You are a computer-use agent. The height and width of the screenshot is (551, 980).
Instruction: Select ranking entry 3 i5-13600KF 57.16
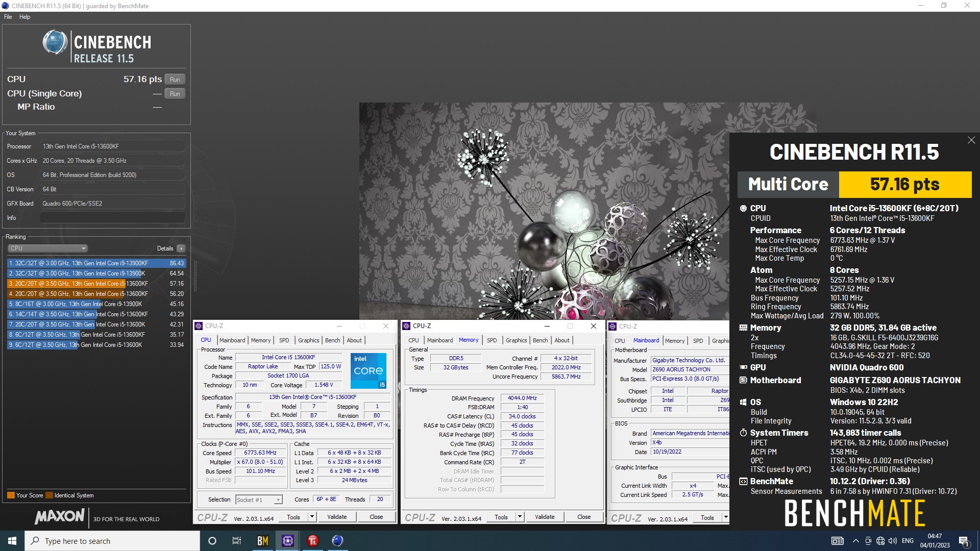pyautogui.click(x=96, y=284)
